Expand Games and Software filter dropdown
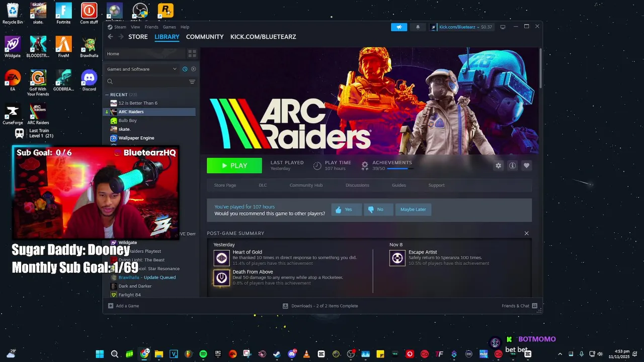Image resolution: width=644 pixels, height=362 pixels. [x=175, y=69]
